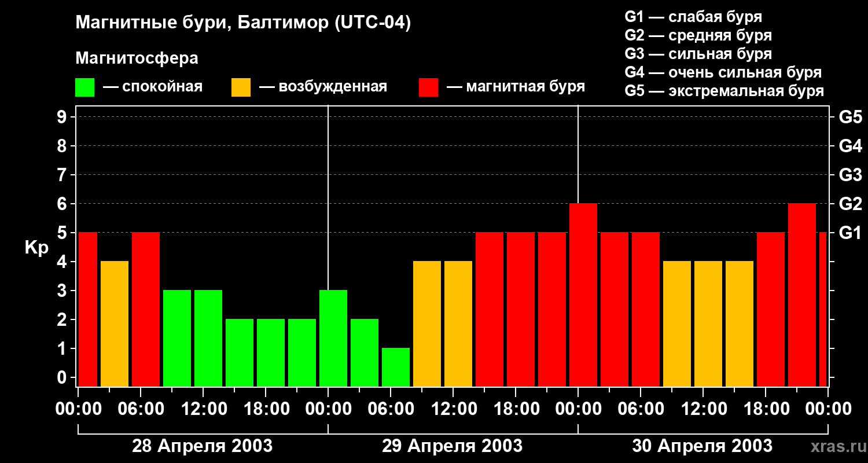Viewport: 868px width, 463px height.
Task: Select the 'G1 — слабая буря' description line
Action: coord(693,17)
